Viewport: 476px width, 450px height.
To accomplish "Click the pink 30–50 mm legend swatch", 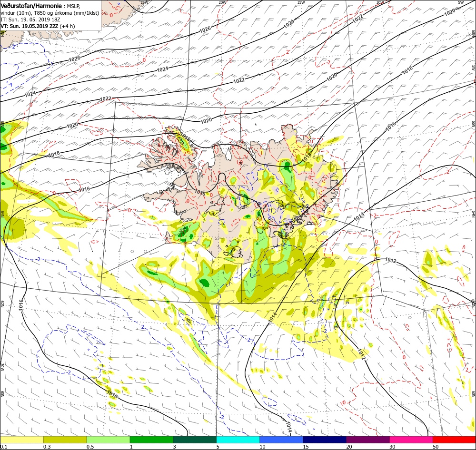I will click(411, 440).
